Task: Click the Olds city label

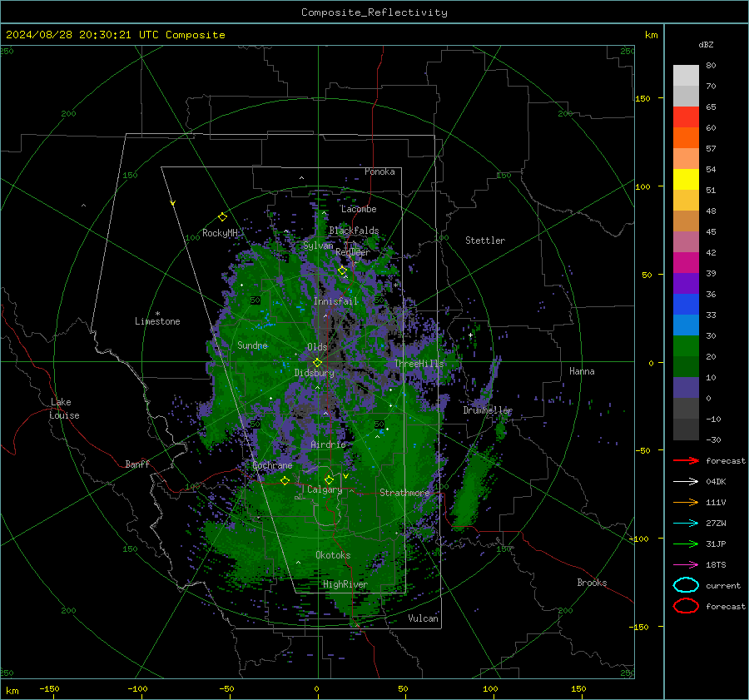Action: tap(317, 347)
